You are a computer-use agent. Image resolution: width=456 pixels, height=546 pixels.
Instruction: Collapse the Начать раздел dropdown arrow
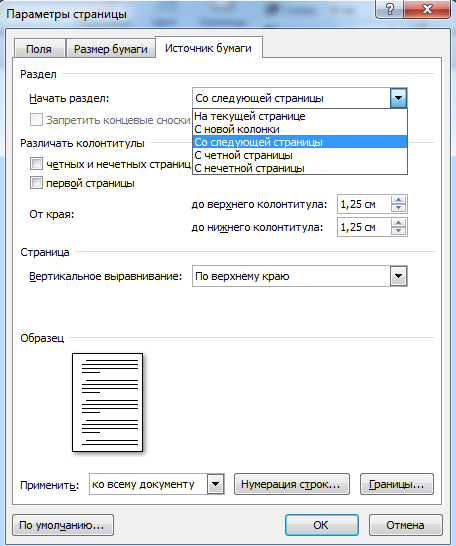click(399, 98)
